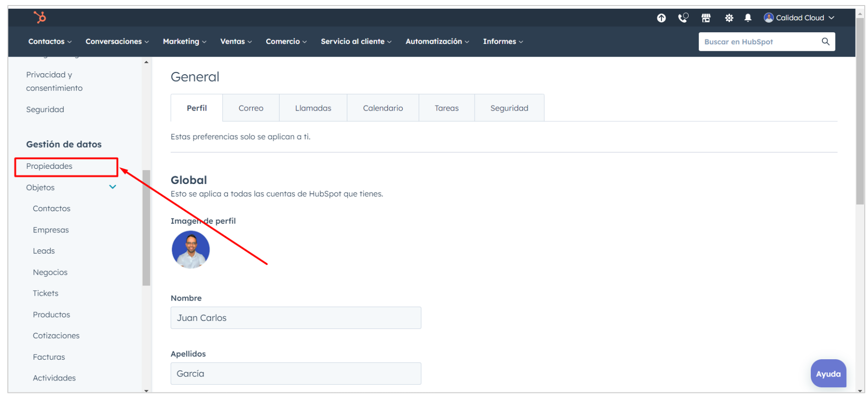Collapse the Objetos sidebar section
The image size is (868, 398).
click(x=113, y=187)
